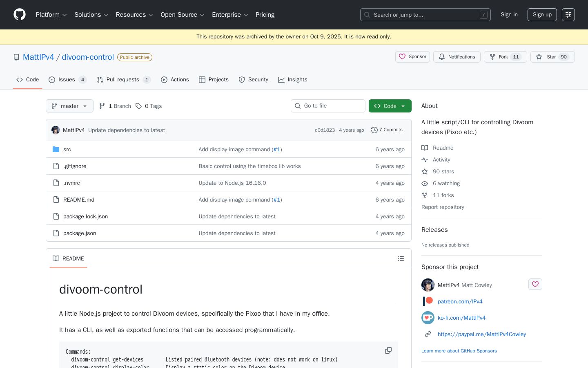Open the README outline list icon

401,258
